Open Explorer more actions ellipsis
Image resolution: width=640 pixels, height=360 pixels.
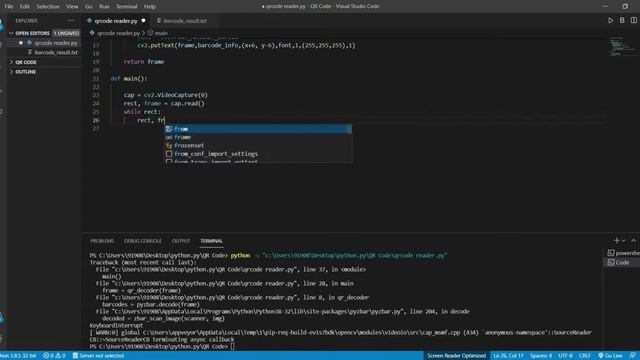click(x=71, y=20)
